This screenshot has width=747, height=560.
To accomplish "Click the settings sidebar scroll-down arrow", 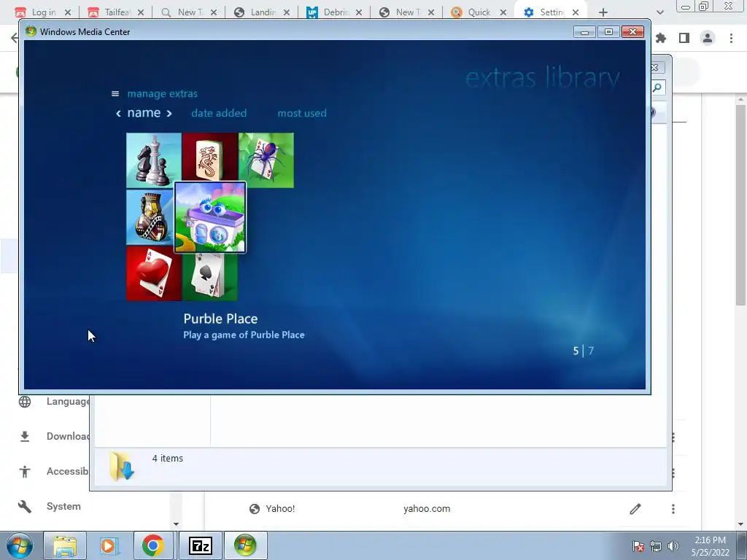I will click(x=177, y=524).
